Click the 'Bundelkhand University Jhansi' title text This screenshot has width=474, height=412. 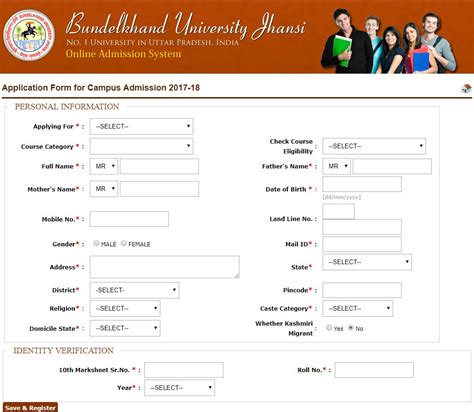coord(185,25)
